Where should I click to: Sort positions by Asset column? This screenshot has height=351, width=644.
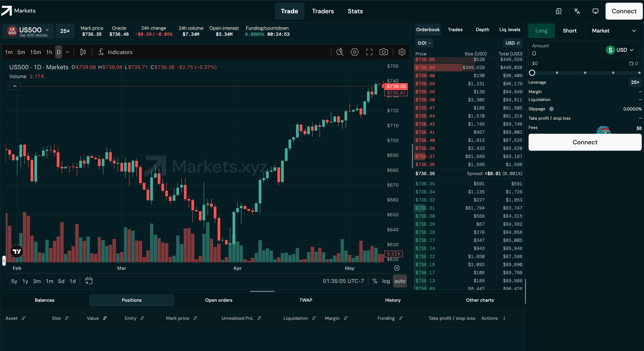pyautogui.click(x=24, y=318)
